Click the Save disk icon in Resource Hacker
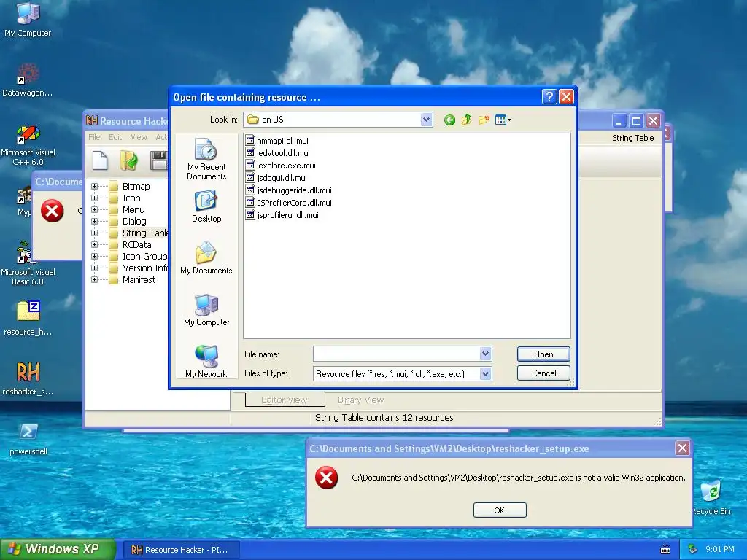This screenshot has height=560, width=747. tap(159, 160)
